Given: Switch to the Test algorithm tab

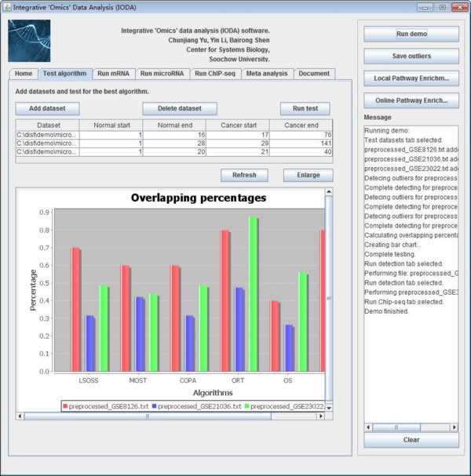Looking at the screenshot, I should pos(64,74).
